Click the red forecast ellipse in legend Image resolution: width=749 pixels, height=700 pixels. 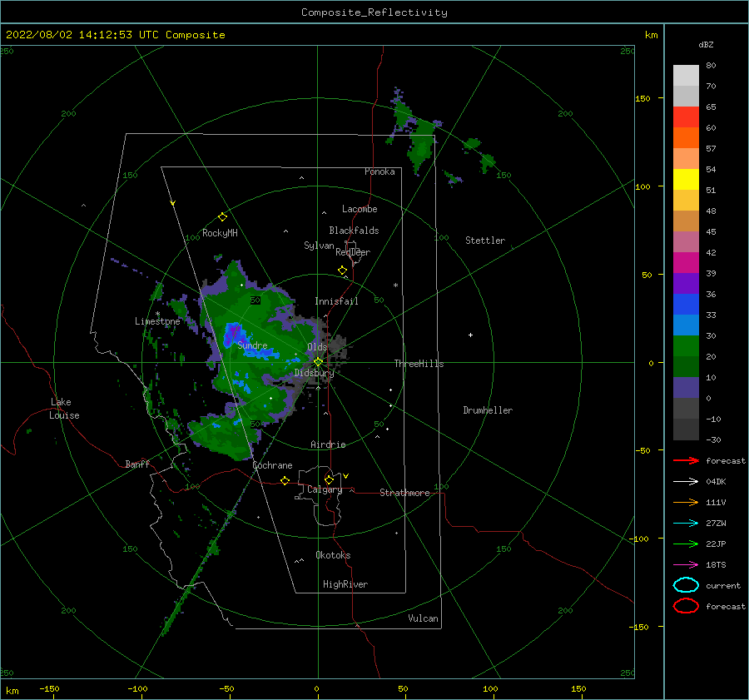click(x=686, y=606)
